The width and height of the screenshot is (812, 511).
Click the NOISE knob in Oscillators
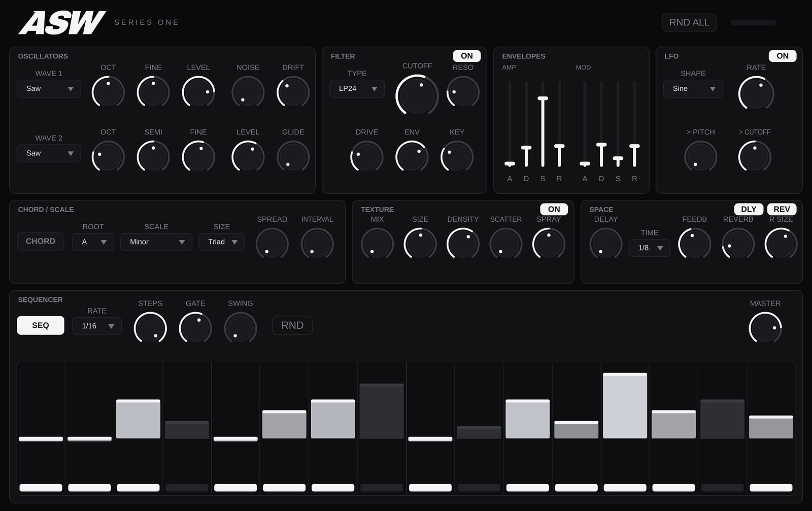(248, 92)
